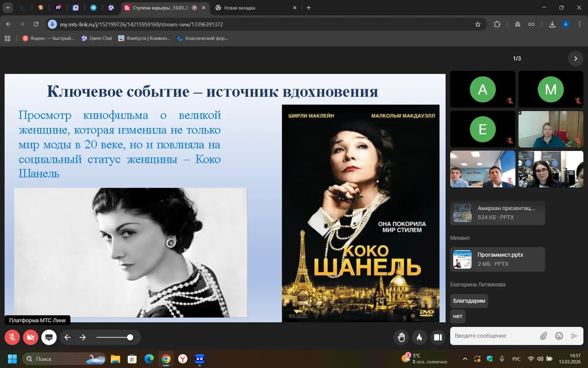Open the Windows Start menu
The image size is (588, 368).
[x=12, y=359]
